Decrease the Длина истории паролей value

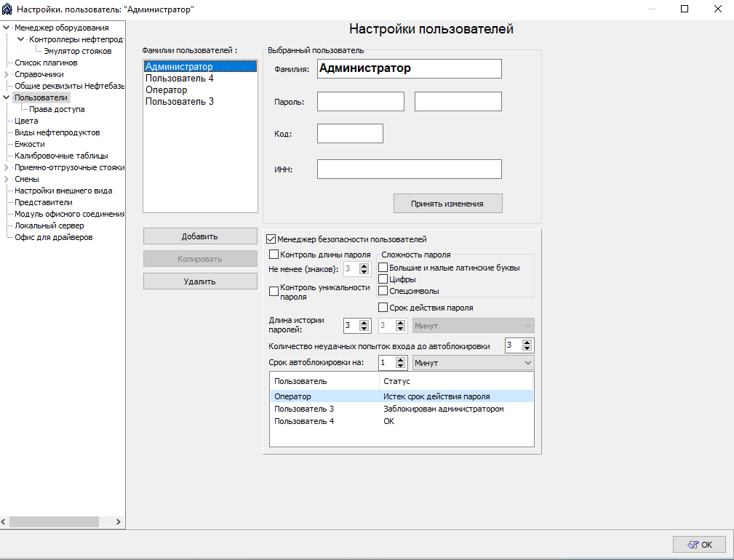click(x=364, y=329)
